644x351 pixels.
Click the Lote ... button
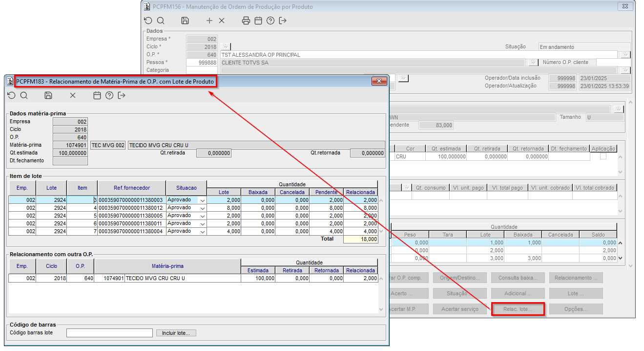[576, 293]
